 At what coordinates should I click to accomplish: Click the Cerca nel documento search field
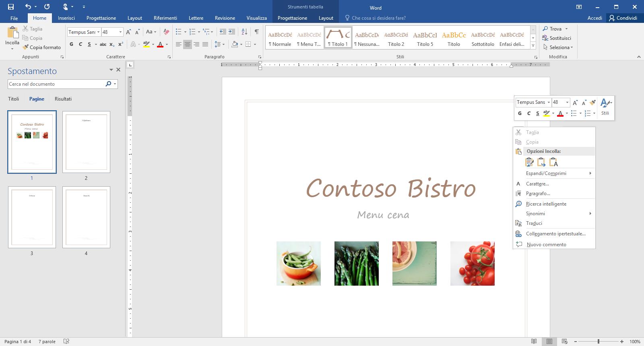56,84
